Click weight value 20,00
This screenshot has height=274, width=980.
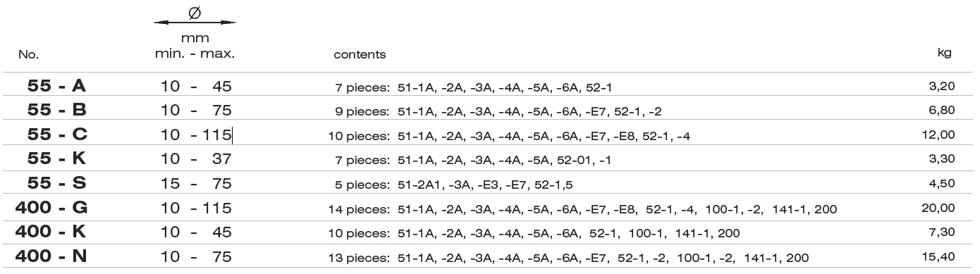pyautogui.click(x=938, y=208)
